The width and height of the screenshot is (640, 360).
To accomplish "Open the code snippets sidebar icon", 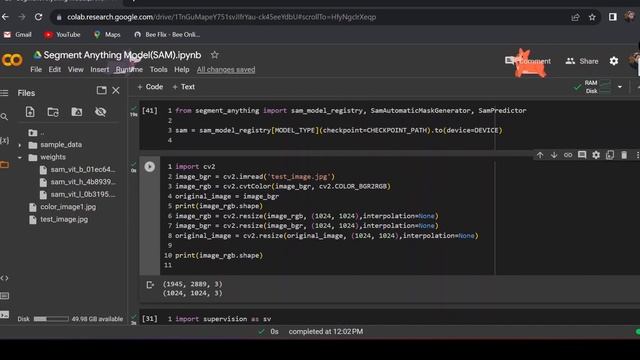I will click(4, 278).
